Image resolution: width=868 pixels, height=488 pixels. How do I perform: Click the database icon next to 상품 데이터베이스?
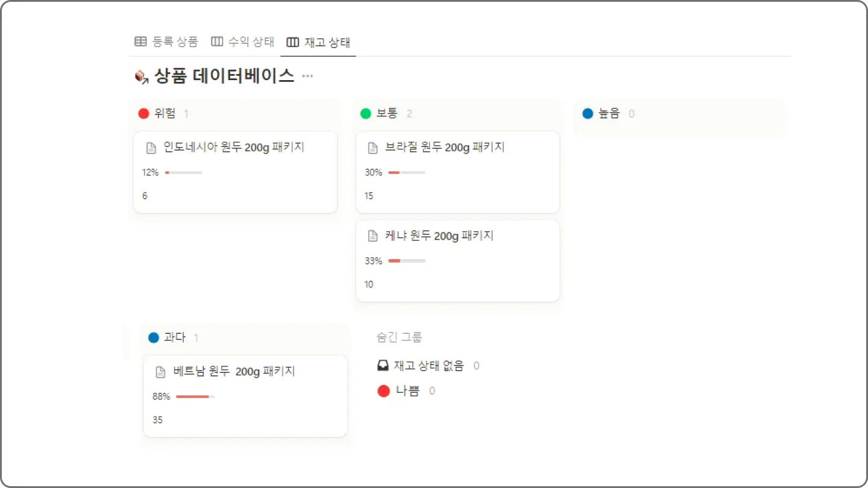[x=141, y=77]
